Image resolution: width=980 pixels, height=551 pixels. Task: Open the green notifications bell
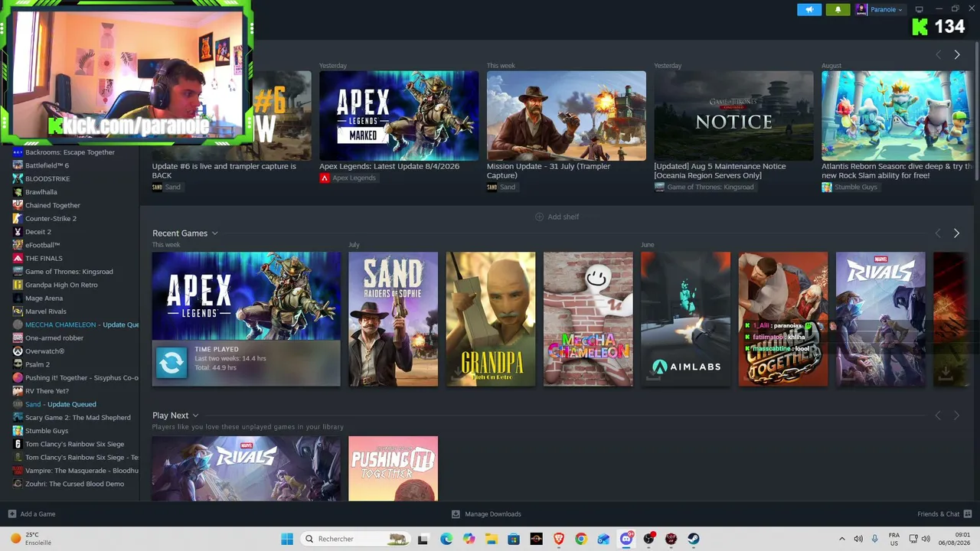point(838,9)
